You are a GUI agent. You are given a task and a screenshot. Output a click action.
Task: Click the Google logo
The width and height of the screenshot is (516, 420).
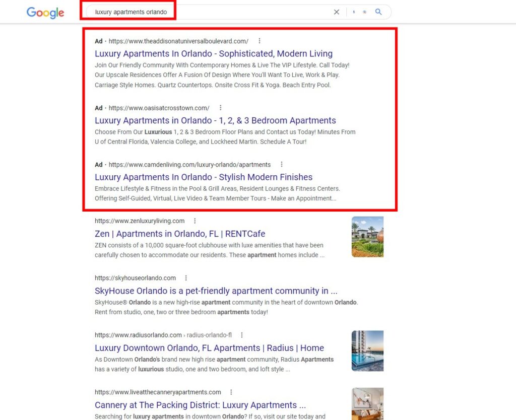[x=45, y=13]
